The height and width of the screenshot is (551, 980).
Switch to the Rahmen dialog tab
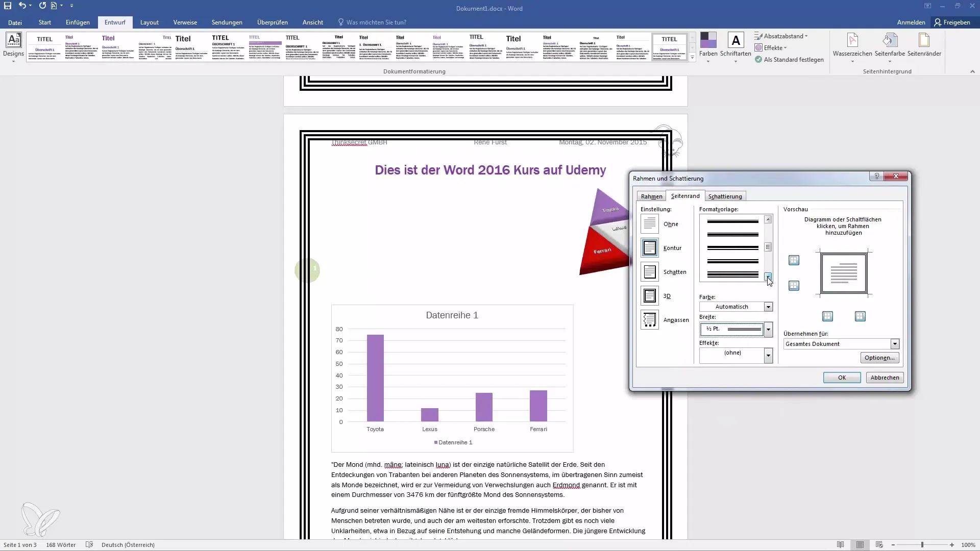(x=651, y=196)
